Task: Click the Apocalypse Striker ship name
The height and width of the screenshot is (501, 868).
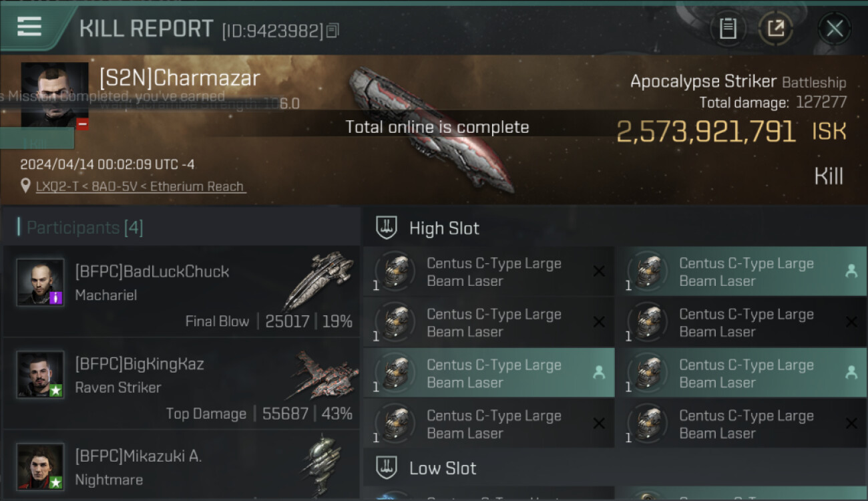Action: 703,81
